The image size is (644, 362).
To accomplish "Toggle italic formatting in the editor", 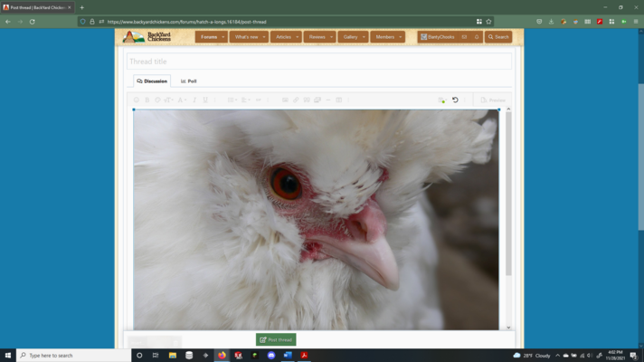I will pos(194,100).
